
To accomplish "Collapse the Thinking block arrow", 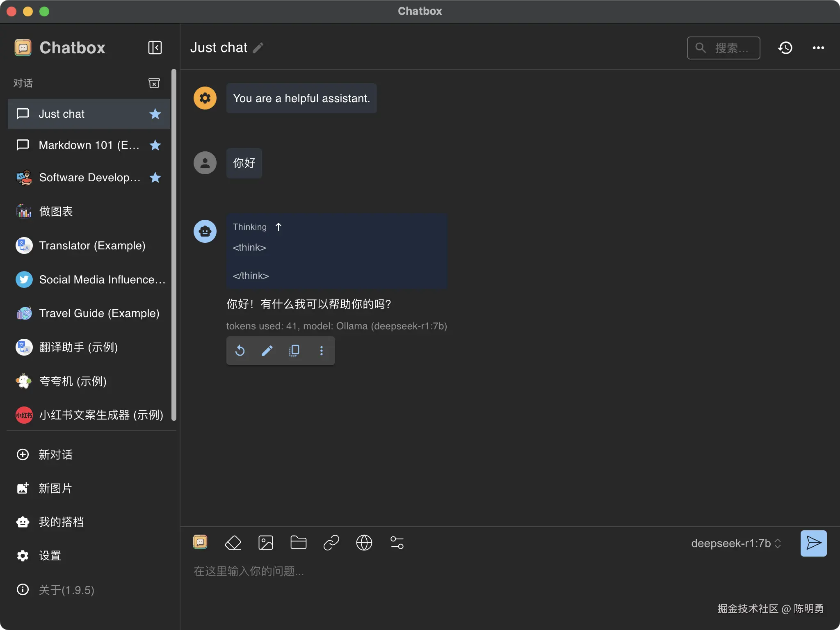I will pos(278,227).
